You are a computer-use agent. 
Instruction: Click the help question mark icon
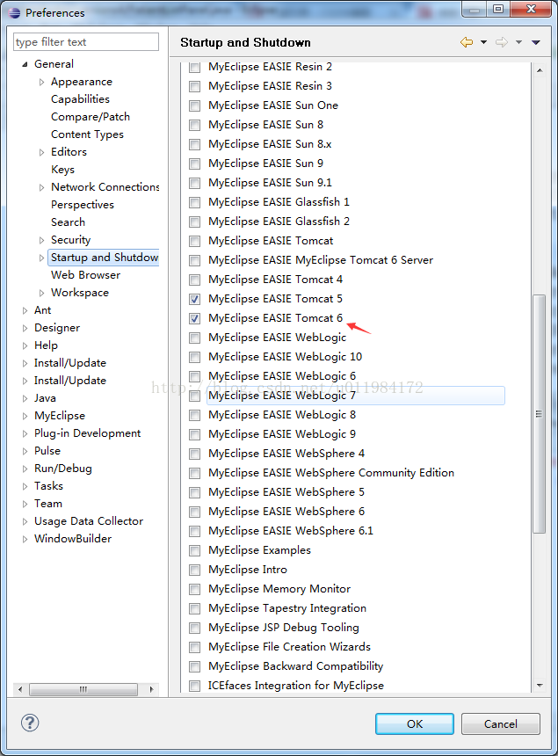click(30, 723)
